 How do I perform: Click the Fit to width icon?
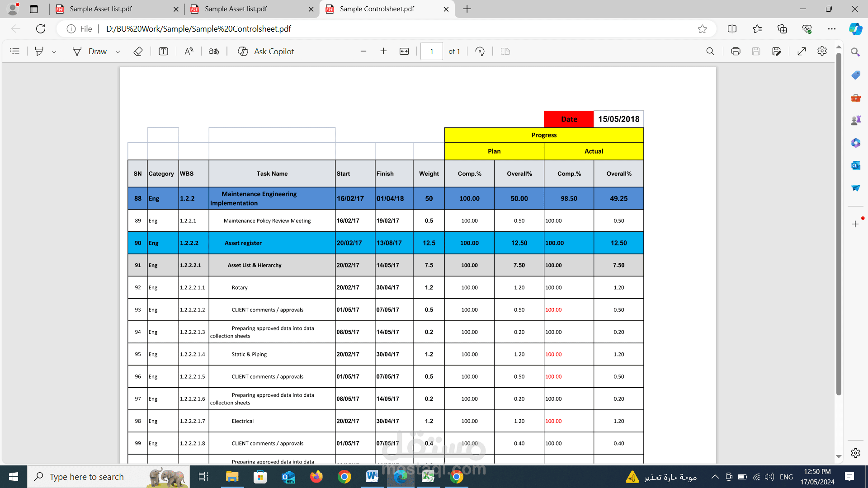[404, 52]
